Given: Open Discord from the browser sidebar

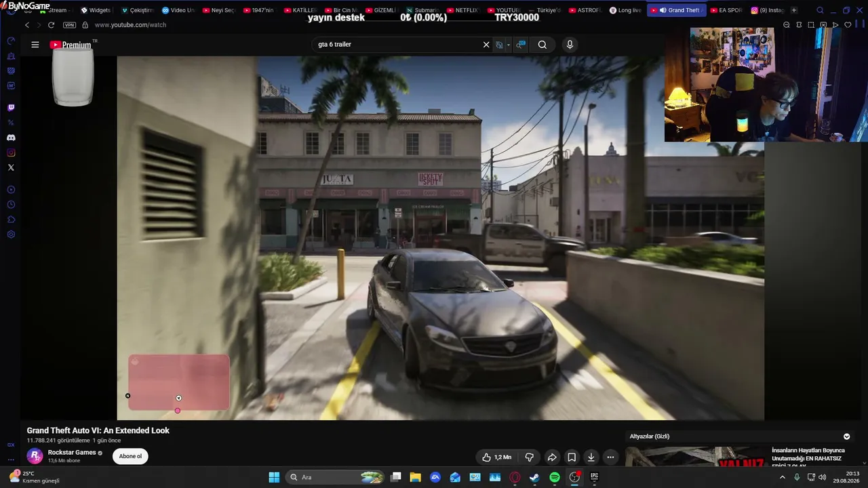Looking at the screenshot, I should click(x=11, y=138).
